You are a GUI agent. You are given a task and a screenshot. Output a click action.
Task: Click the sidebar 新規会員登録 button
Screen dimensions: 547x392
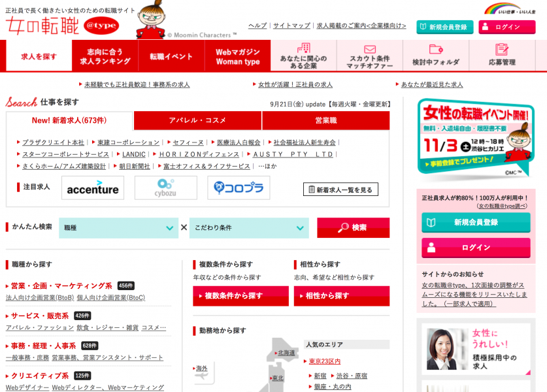pyautogui.click(x=476, y=222)
